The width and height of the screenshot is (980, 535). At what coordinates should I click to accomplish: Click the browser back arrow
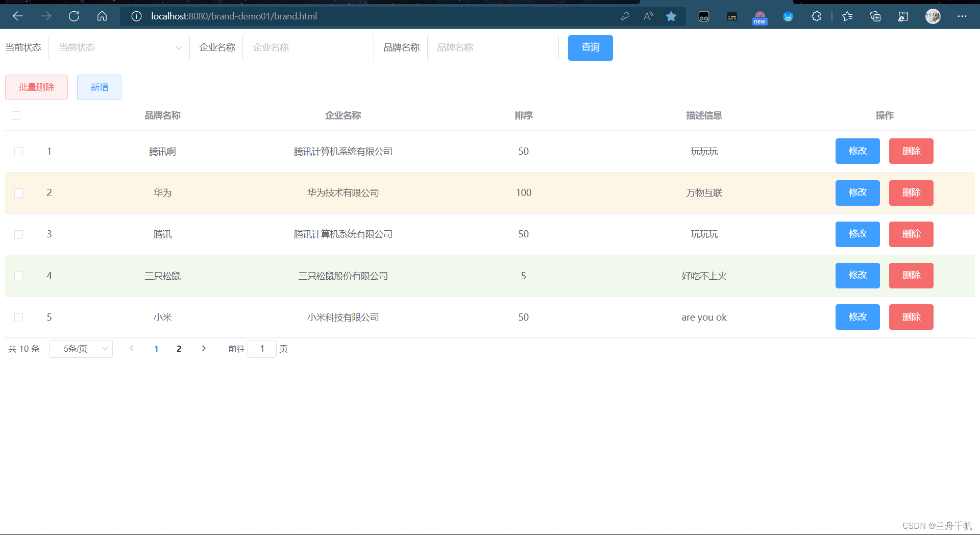tap(18, 16)
